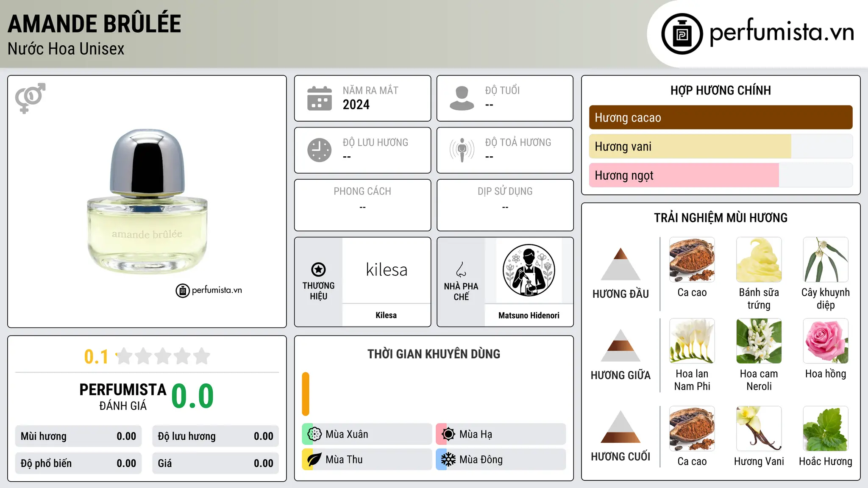
Task: Click the orange 0.1 rating value
Action: click(x=96, y=357)
